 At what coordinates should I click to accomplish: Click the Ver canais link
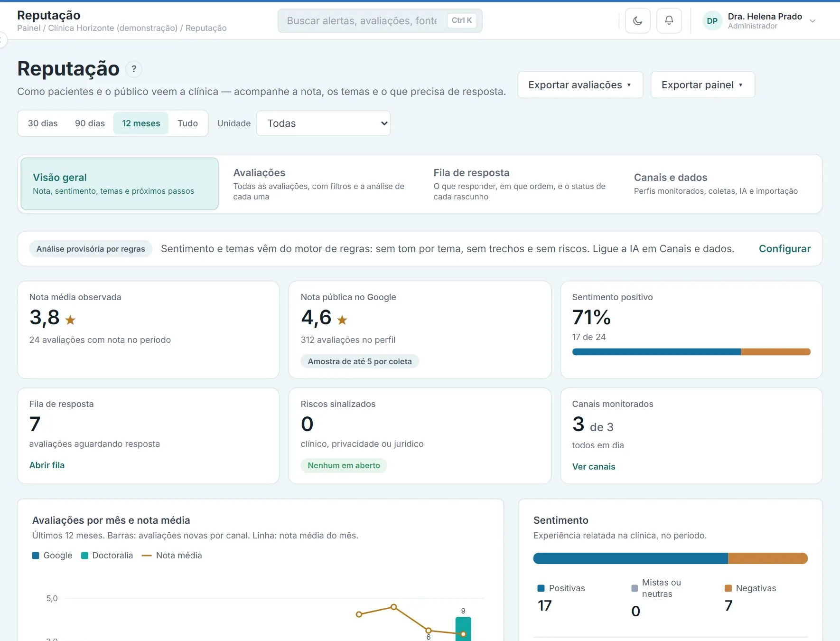pos(594,467)
